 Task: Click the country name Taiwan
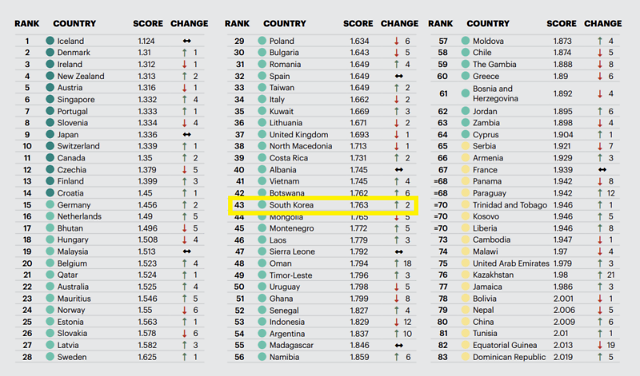coord(282,87)
